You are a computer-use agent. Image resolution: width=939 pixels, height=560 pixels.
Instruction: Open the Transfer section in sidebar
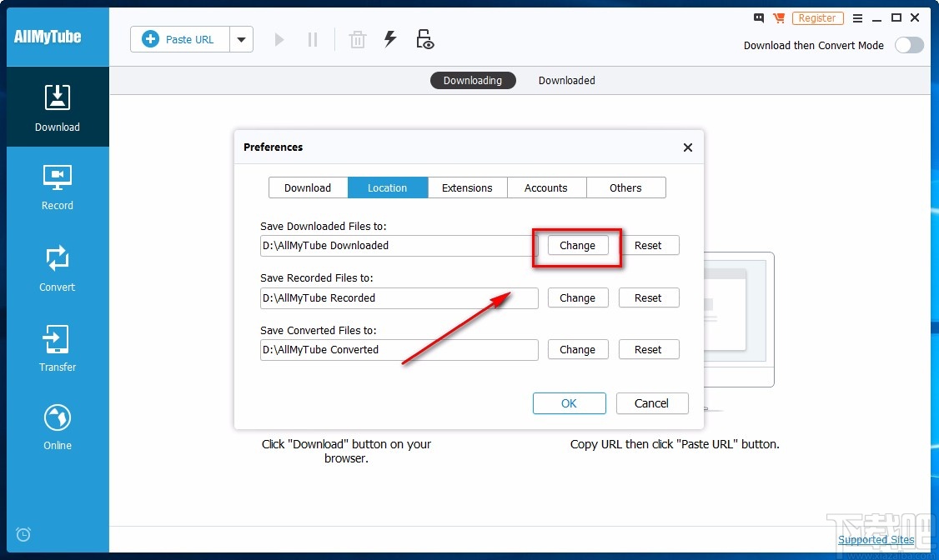click(x=58, y=348)
